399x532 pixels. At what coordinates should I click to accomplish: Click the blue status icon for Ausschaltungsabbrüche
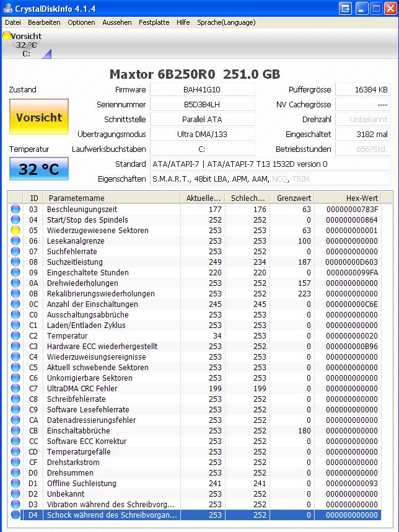[x=15, y=314]
